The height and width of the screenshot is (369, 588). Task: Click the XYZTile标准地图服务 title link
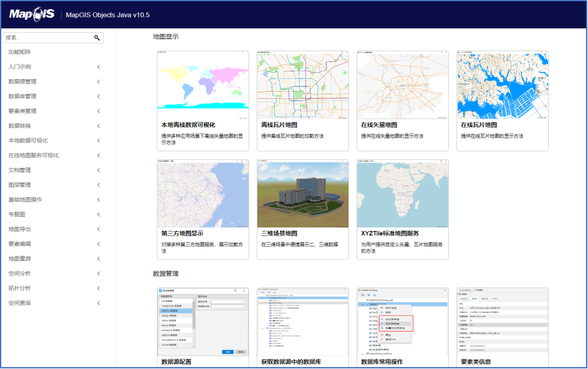click(390, 233)
